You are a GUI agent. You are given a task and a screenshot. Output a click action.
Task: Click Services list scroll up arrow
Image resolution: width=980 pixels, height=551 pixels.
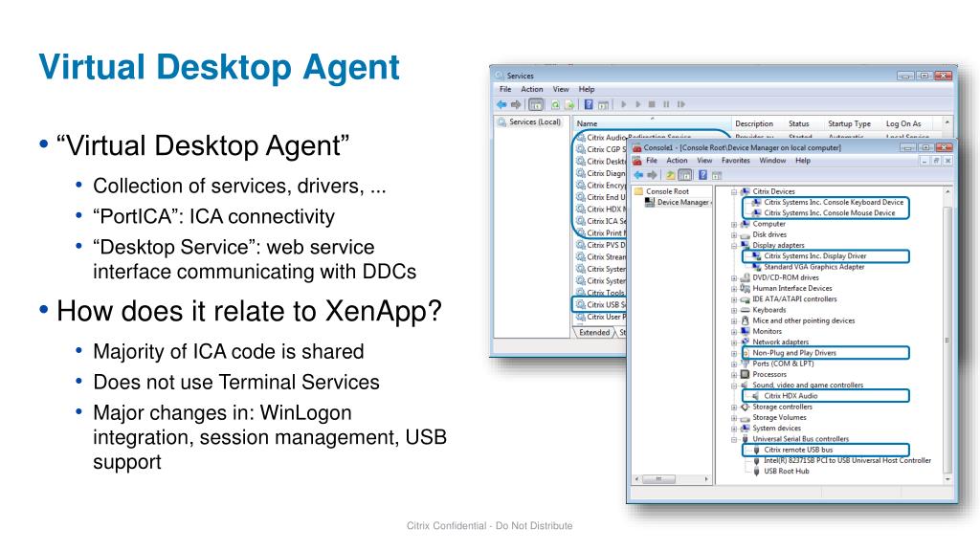tap(947, 122)
